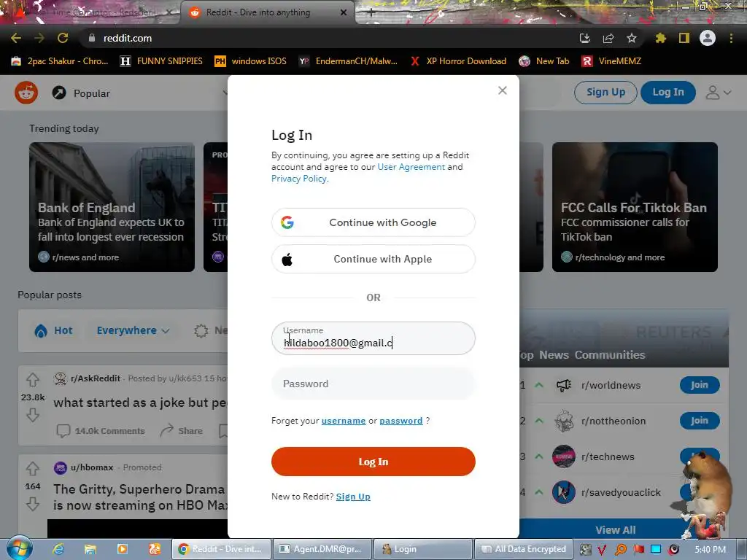Open the New Tab bookmark
The height and width of the screenshot is (560, 747).
click(x=544, y=61)
